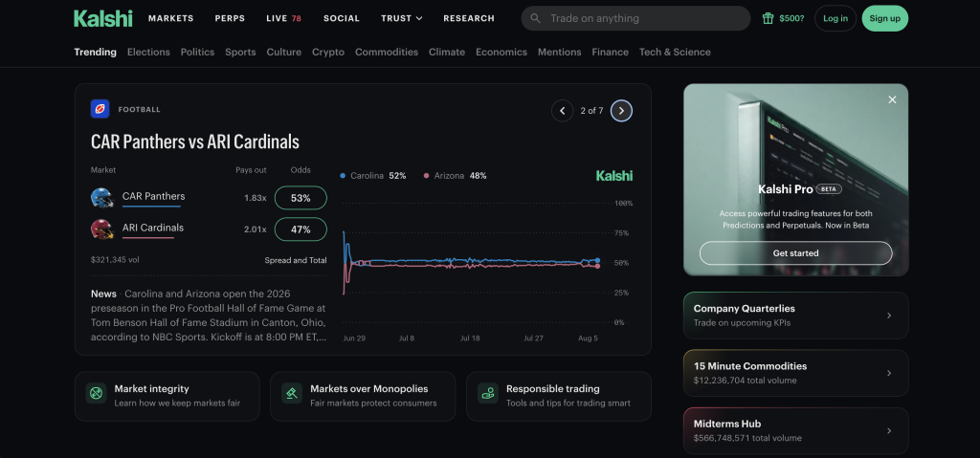The image size is (980, 458).
Task: Open Company Quarterlies chevron
Action: [x=889, y=316]
